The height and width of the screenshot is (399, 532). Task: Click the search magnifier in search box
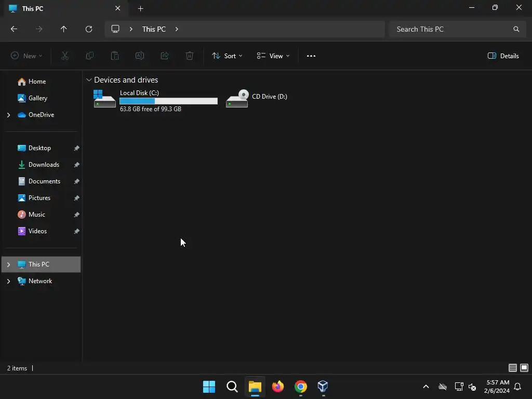pyautogui.click(x=516, y=29)
